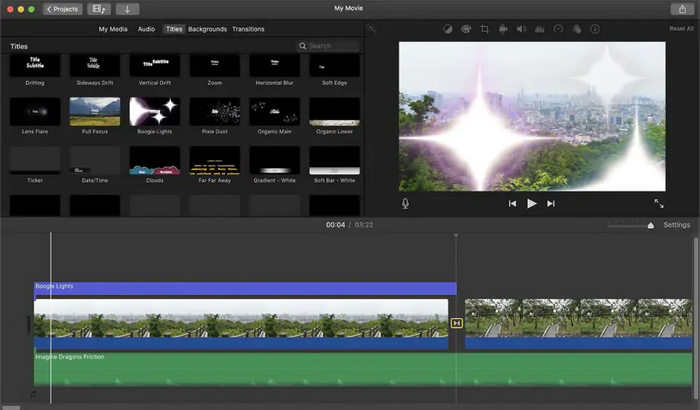The image size is (700, 410).
Task: Select the cropping tool
Action: coord(484,29)
